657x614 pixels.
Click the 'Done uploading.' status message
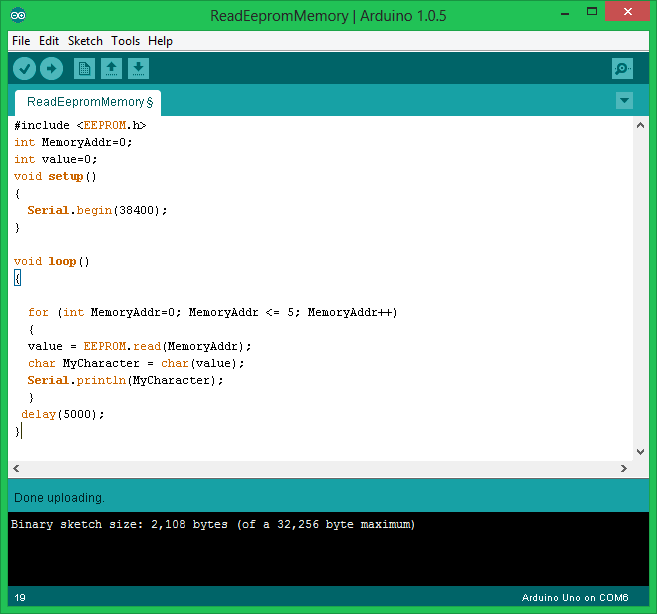click(x=59, y=498)
